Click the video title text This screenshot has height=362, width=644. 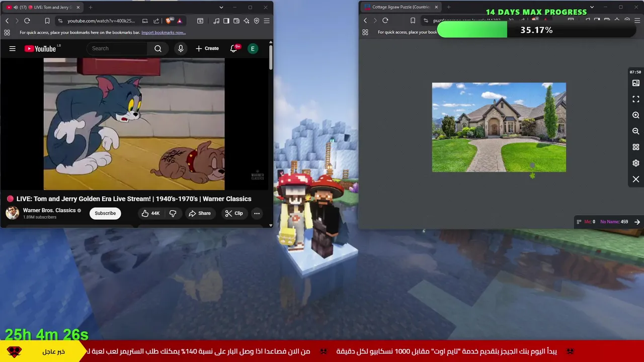pos(134,199)
